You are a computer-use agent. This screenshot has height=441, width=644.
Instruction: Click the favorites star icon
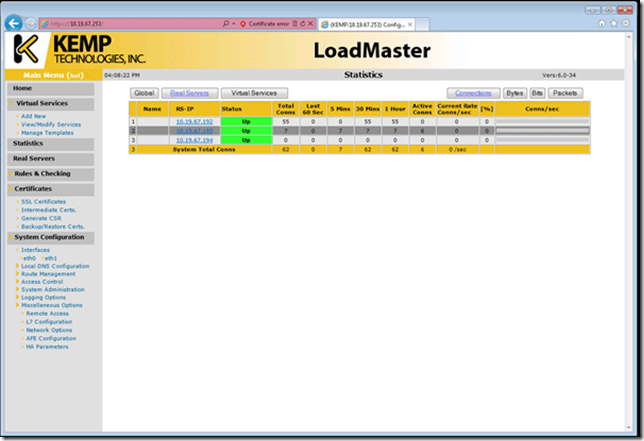613,22
